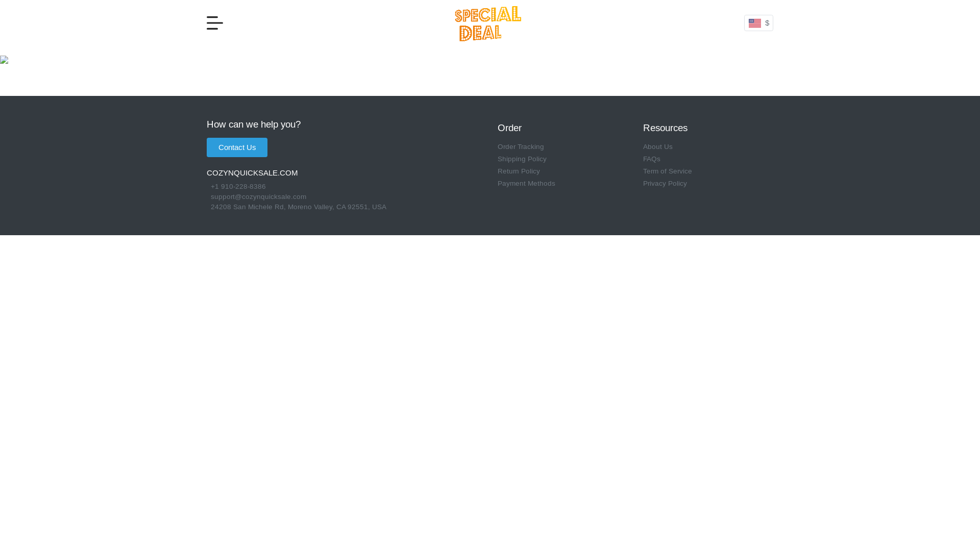Click the COZYNQUICKSALE.COM heading

tap(252, 173)
